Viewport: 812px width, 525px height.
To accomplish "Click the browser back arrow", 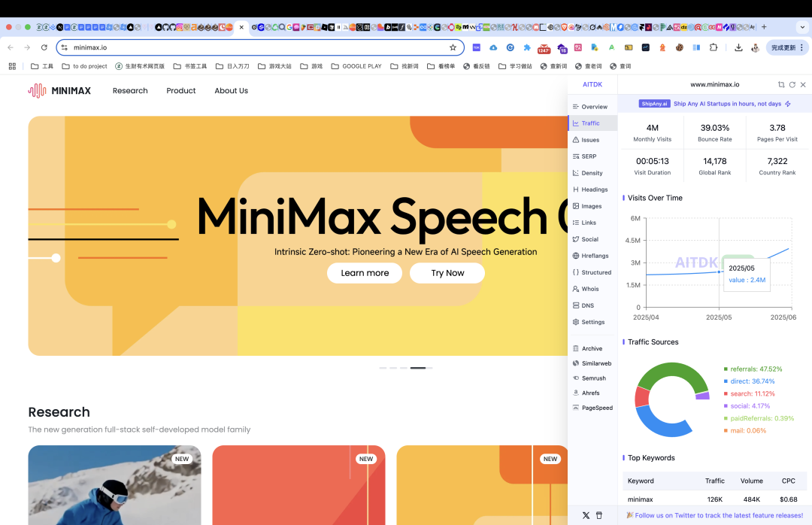I will (11, 47).
